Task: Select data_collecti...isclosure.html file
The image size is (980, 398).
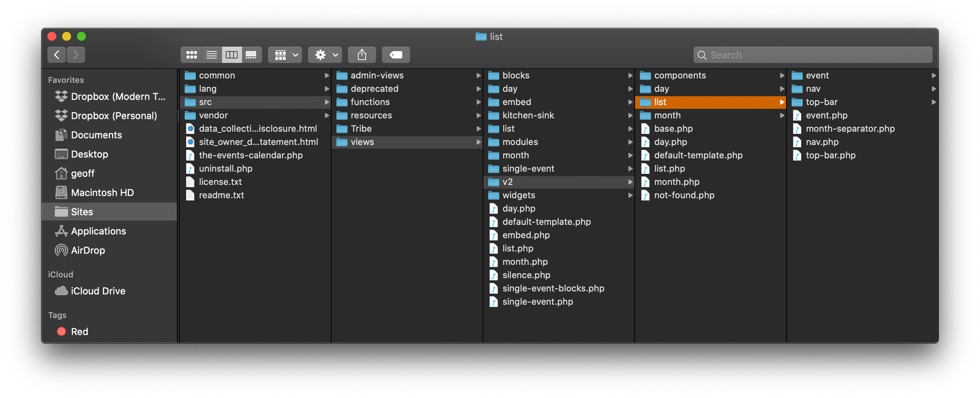Action: [x=256, y=129]
